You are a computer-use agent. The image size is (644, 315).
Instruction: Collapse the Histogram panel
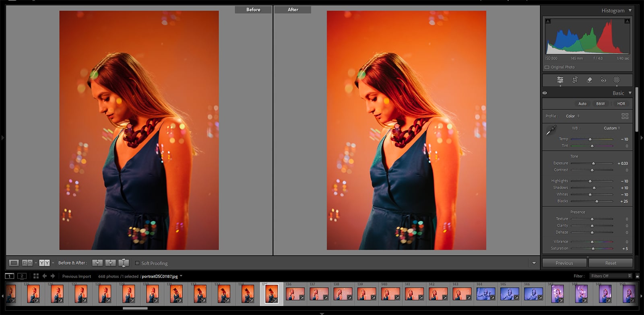pyautogui.click(x=630, y=10)
